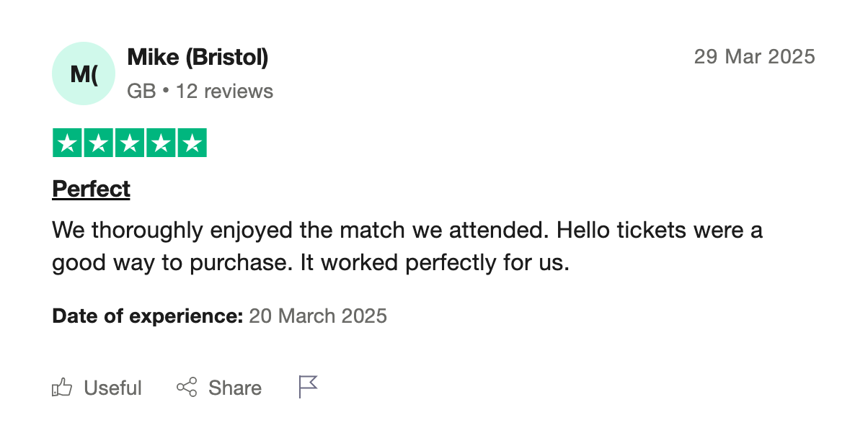Image resolution: width=868 pixels, height=433 pixels.
Task: Click the Share icon
Action: (x=186, y=387)
